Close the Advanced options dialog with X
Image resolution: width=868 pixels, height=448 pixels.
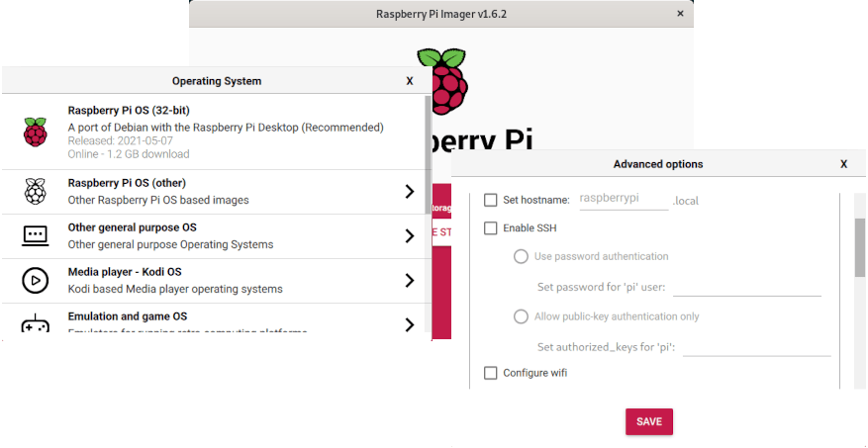tap(843, 164)
